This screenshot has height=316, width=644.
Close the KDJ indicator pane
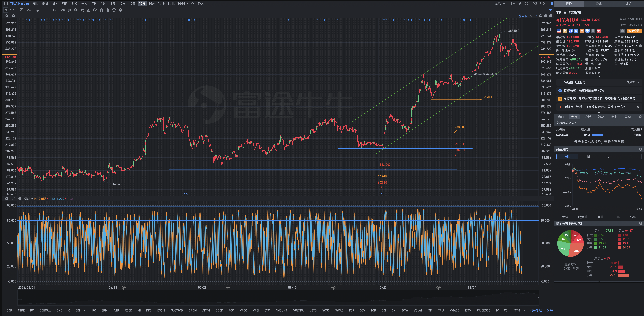pos(20,199)
